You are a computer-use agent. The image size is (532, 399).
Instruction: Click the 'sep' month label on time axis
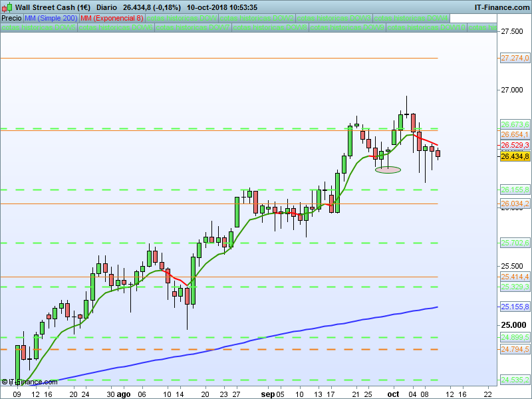[268, 394]
